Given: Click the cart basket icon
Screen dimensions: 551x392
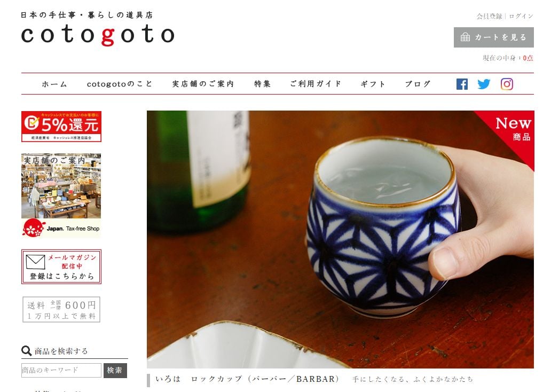Looking at the screenshot, I should point(465,37).
